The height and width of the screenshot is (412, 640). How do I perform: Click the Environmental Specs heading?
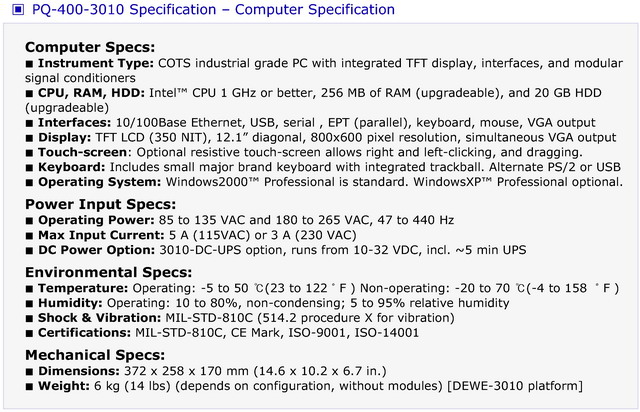point(109,272)
